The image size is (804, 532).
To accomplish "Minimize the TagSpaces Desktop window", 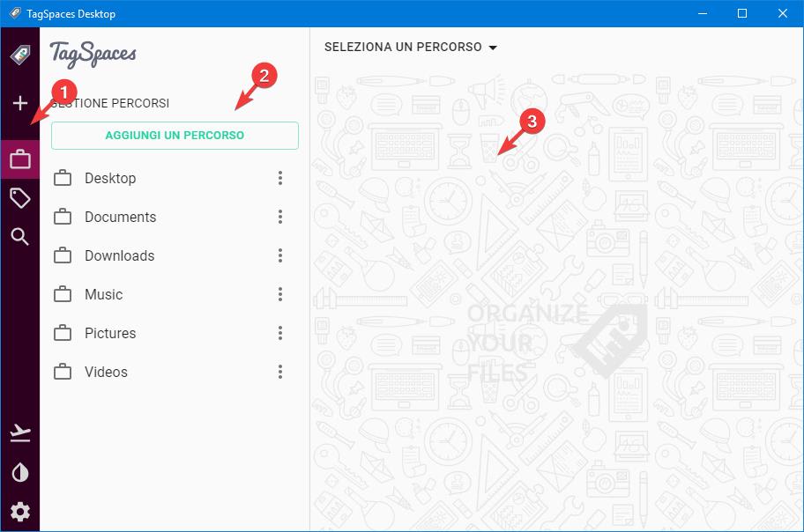I will point(703,13).
